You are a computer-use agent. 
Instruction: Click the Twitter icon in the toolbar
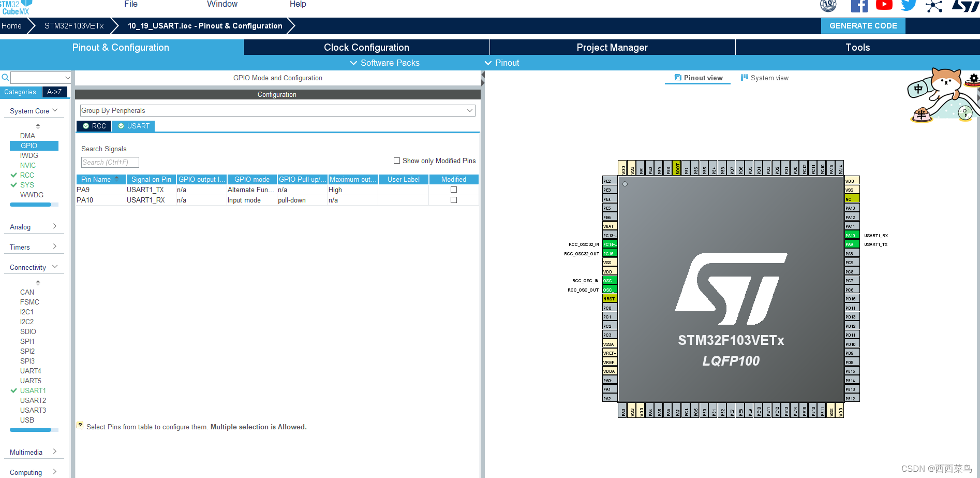tap(908, 5)
